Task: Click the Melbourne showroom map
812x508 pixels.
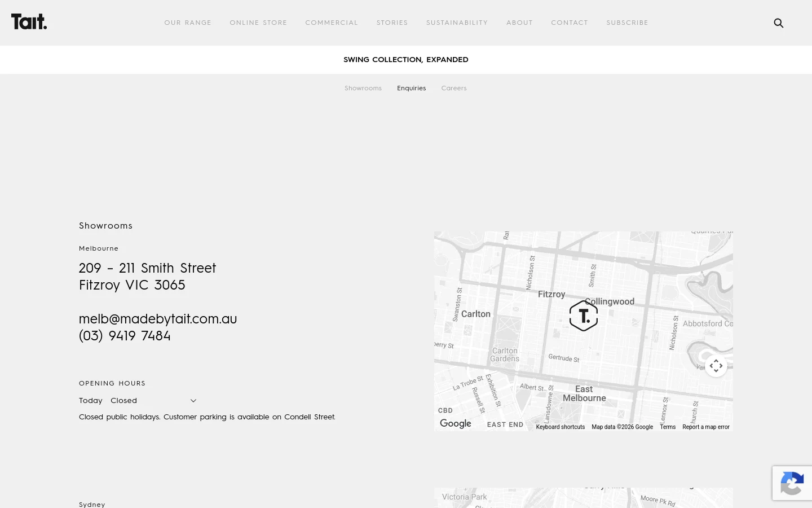Action: 584,331
